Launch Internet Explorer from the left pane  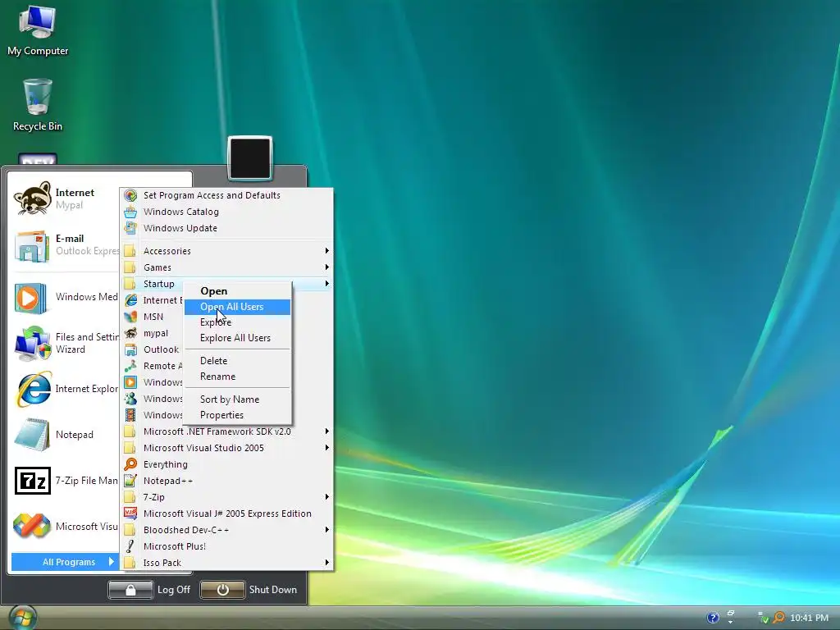(x=34, y=388)
